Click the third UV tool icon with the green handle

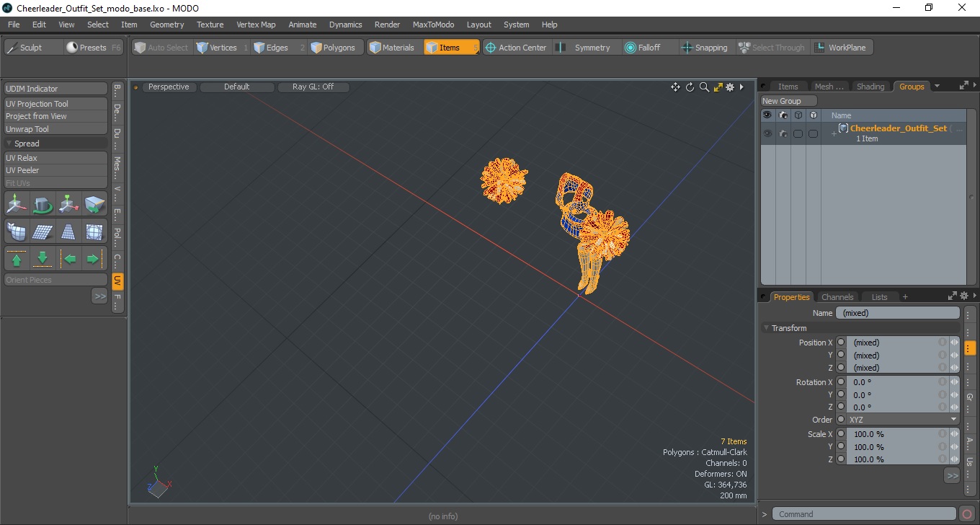68,205
